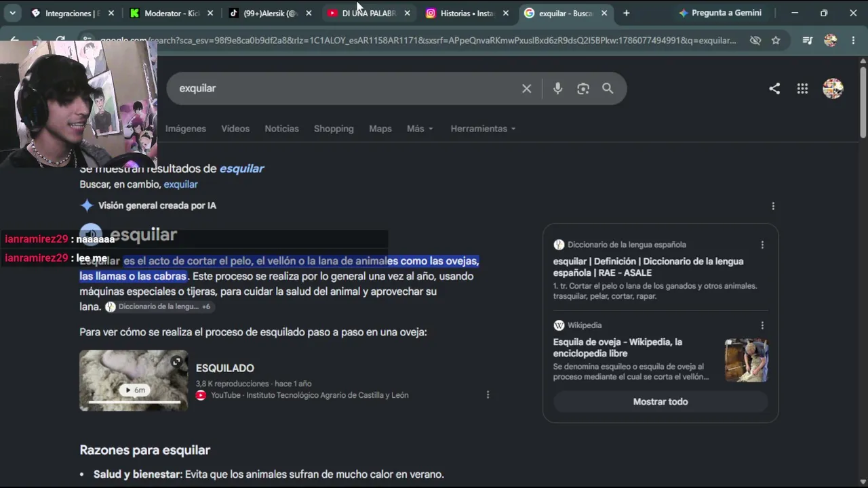
Task: Clear the search box with the X
Action: pyautogui.click(x=526, y=88)
